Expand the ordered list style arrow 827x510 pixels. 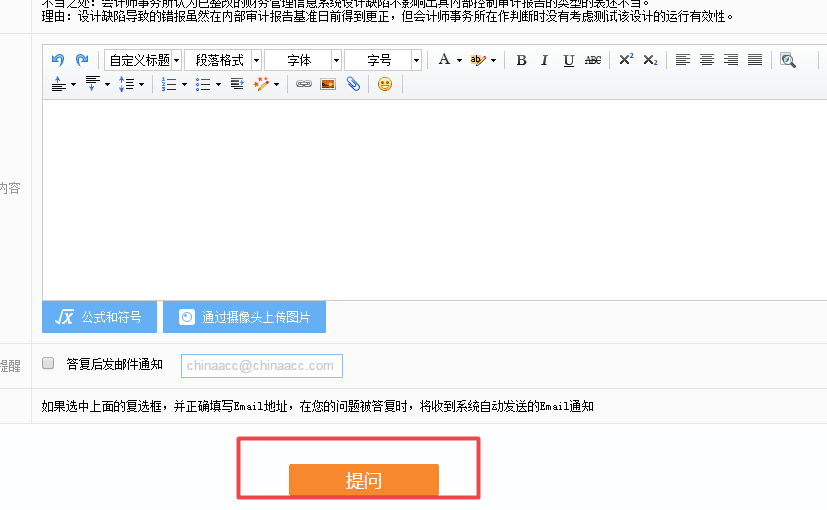pos(184,84)
